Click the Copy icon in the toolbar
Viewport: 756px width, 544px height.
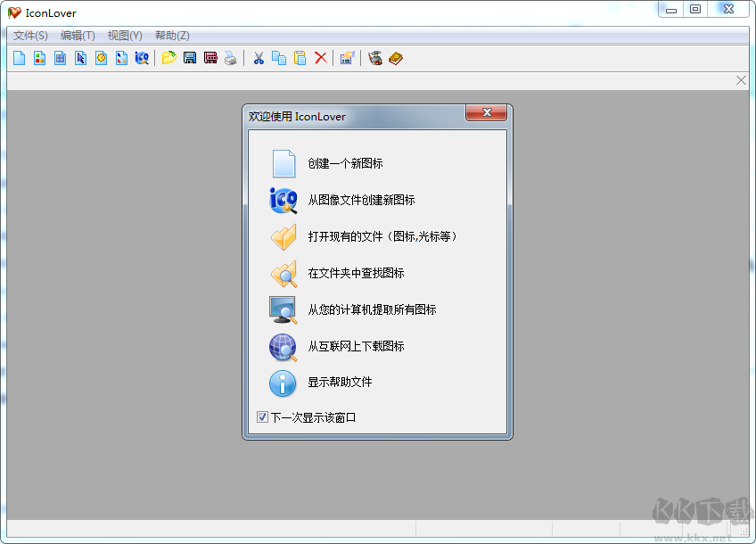pyautogui.click(x=278, y=57)
